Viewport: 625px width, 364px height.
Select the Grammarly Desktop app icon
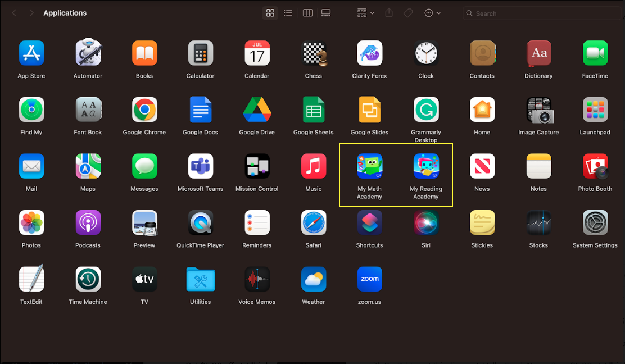pos(426,110)
